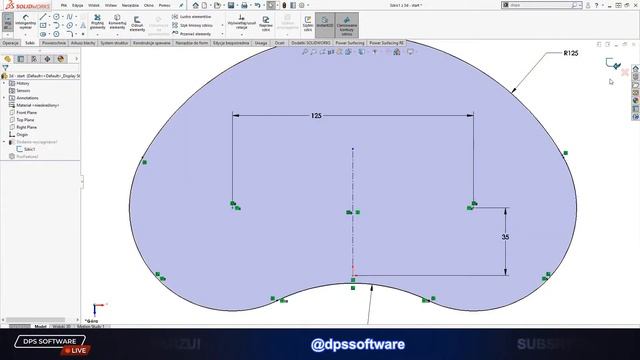Open Display/Delete Relations (Wyświetlaj/usuń relacje)

(241, 23)
